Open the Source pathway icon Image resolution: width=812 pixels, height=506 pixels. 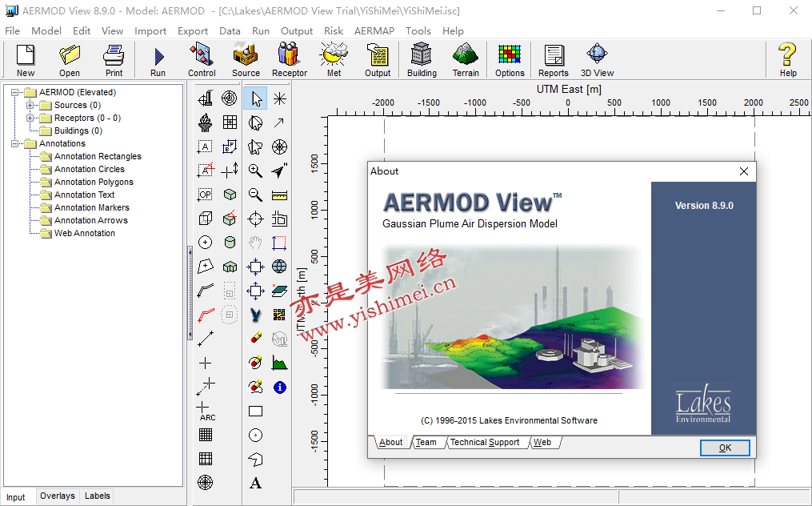[x=246, y=60]
